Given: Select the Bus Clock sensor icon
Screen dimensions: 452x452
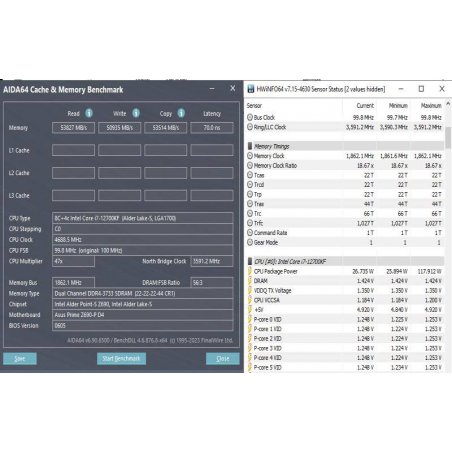Looking at the screenshot, I should pyautogui.click(x=250, y=117).
